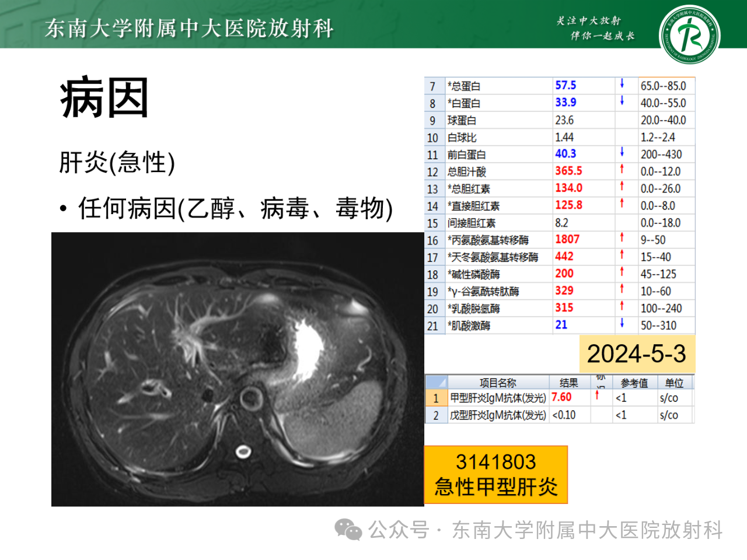
Task: Select the 戊型肝炎IgM抗体 item name cell
Action: (x=497, y=415)
